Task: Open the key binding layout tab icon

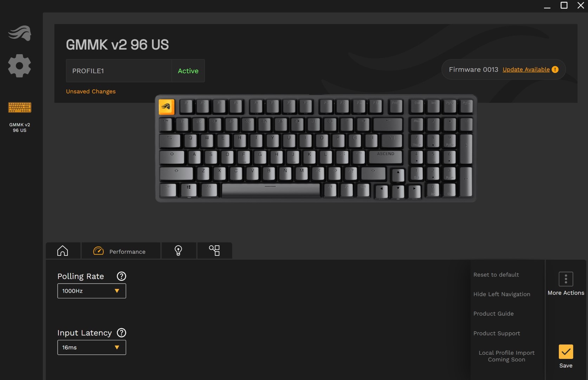Action: pos(214,251)
